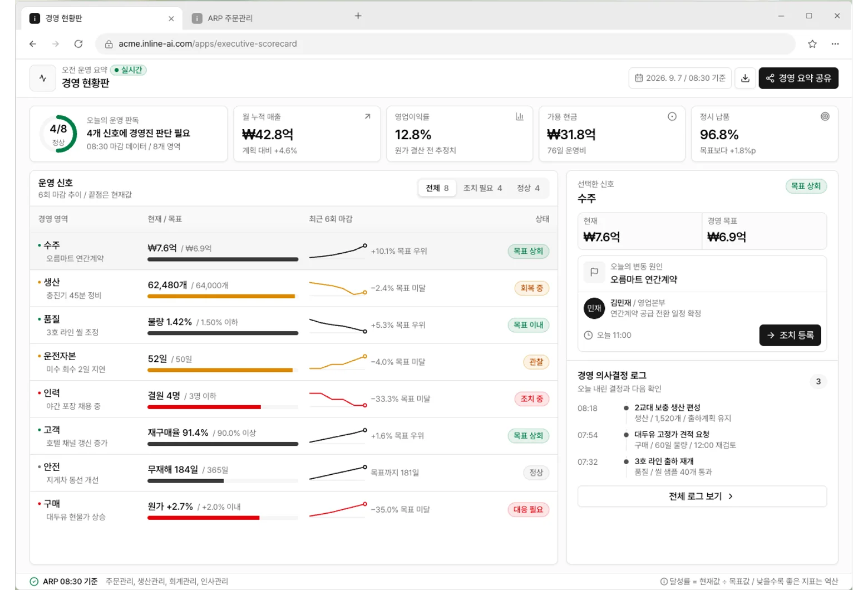Click the 관찰 badge in 운전자본 row

(x=536, y=362)
